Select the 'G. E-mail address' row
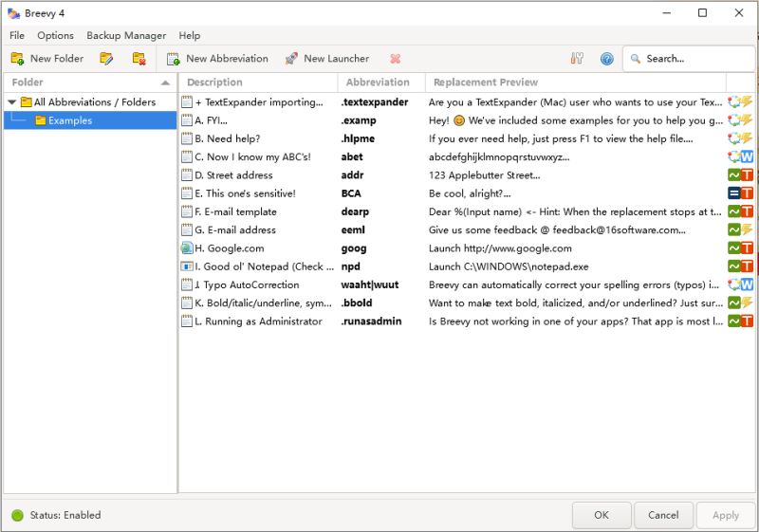Screen dimensions: 759x532 467,230
